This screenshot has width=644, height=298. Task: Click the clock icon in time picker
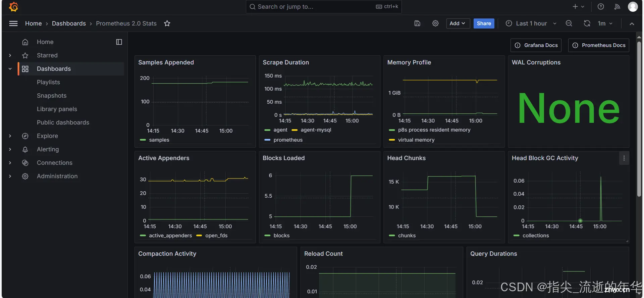point(509,23)
